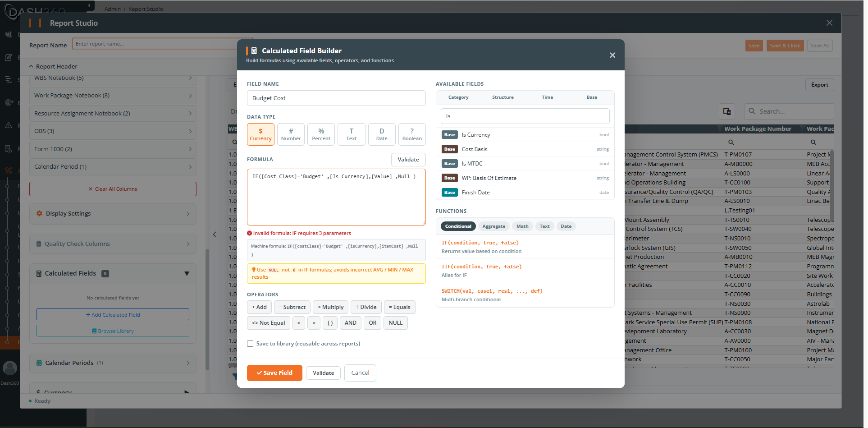Expand Quality Check Columns panel
Image resolution: width=868 pixels, height=428 pixels.
(x=113, y=244)
